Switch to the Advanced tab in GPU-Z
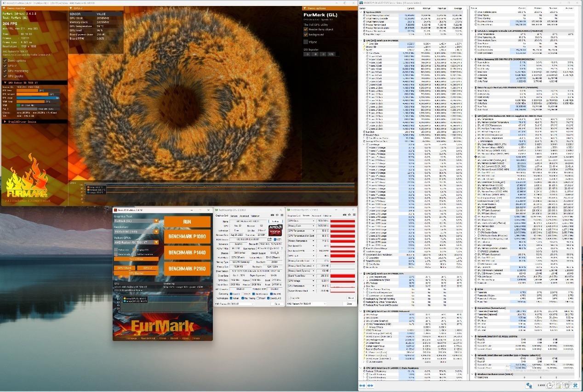583x392 pixels. coord(244,216)
